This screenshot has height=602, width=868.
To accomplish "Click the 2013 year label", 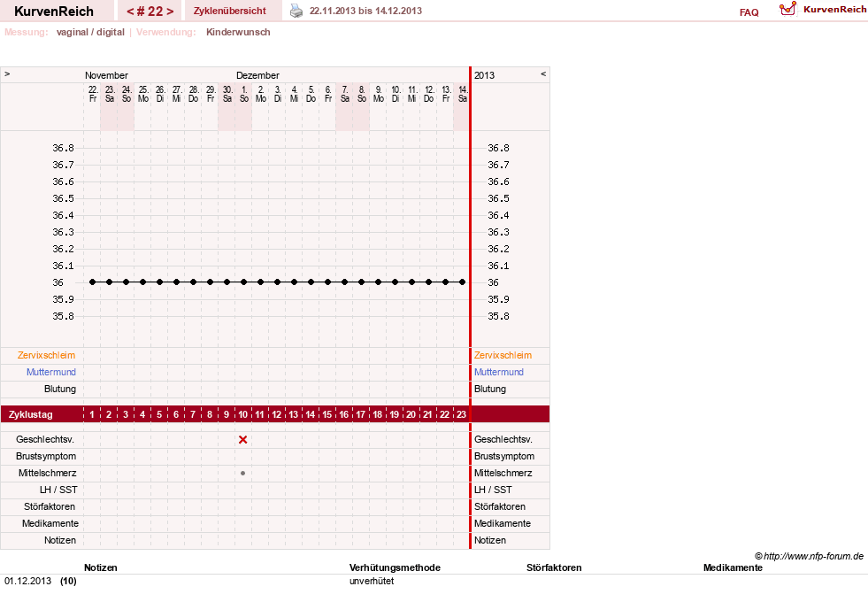I will tap(484, 75).
